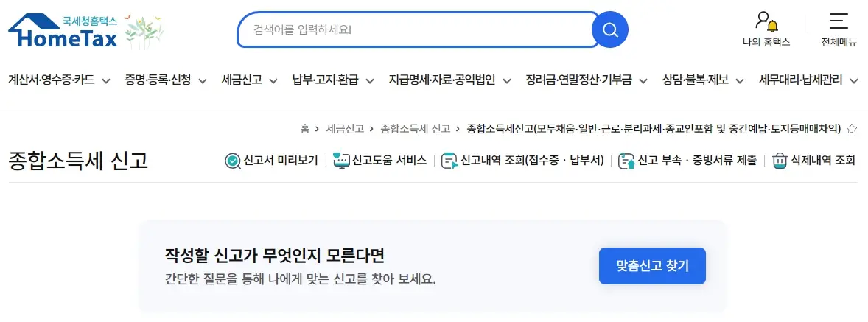The width and height of the screenshot is (868, 322).
Task: Click the 작성할 신고가 무엇인지 모른다면 heading
Action: pyautogui.click(x=275, y=256)
